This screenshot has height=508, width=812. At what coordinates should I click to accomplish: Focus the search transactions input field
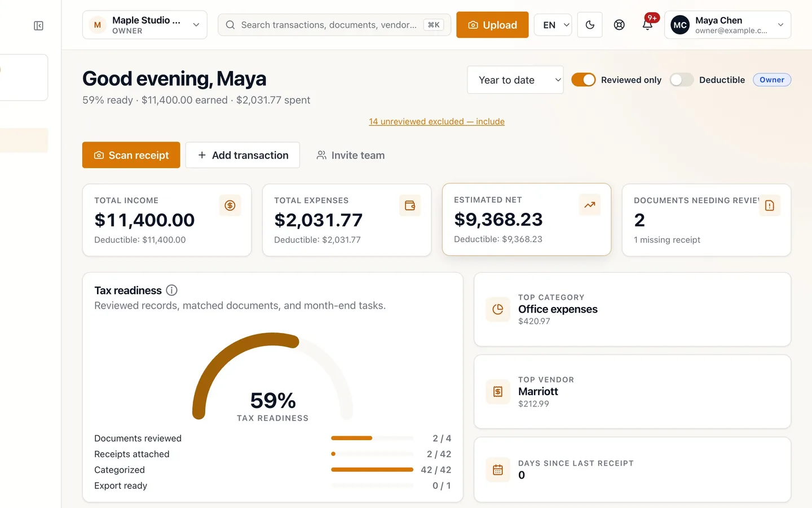[x=334, y=25]
